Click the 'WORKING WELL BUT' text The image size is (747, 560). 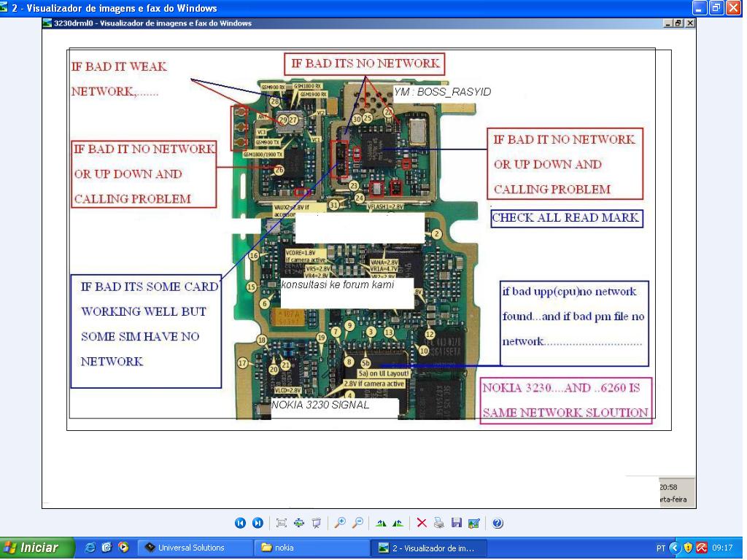[144, 311]
